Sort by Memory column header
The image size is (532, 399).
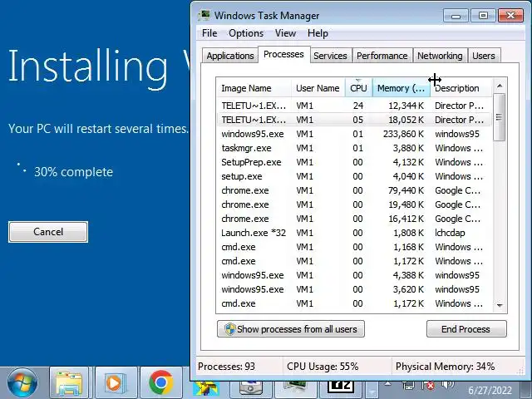(x=401, y=88)
